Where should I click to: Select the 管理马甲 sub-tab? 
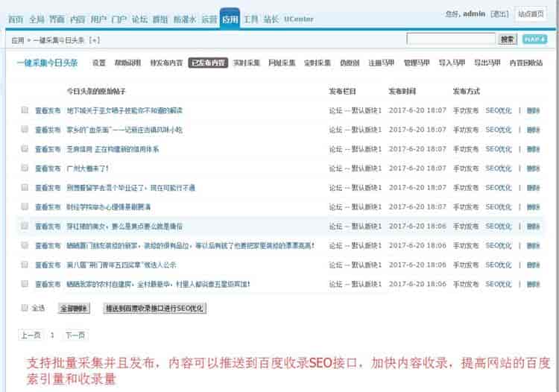416,63
